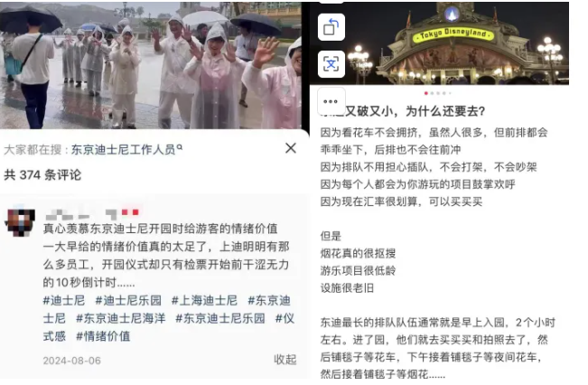The image size is (588, 385).
Task: Open the #东京迪士尼乐园 hashtag
Action: pyautogui.click(x=220, y=318)
